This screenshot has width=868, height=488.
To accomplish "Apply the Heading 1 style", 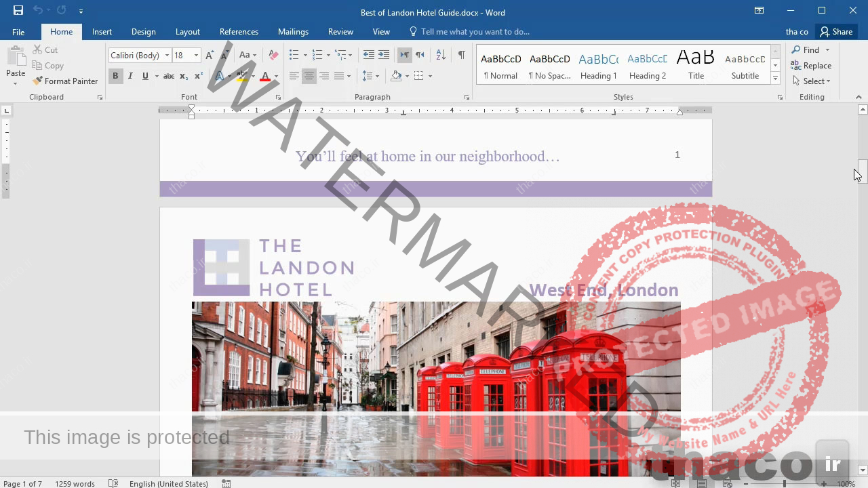I will 598,66.
